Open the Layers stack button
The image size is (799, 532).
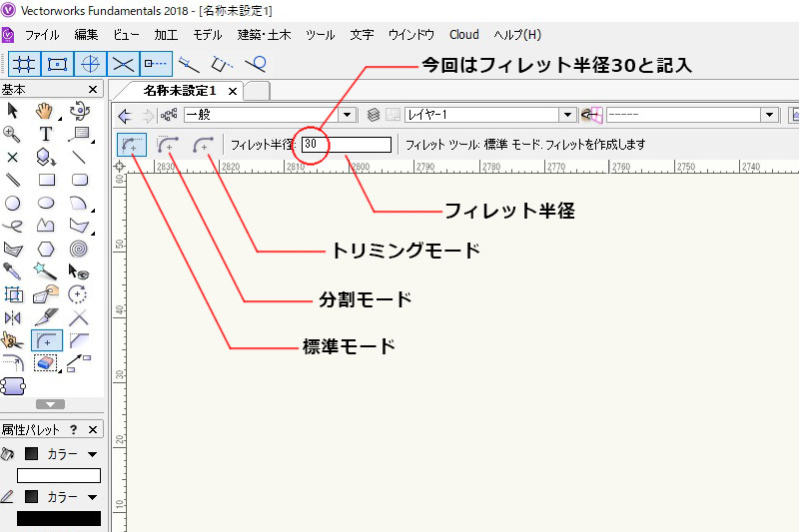coord(374,115)
